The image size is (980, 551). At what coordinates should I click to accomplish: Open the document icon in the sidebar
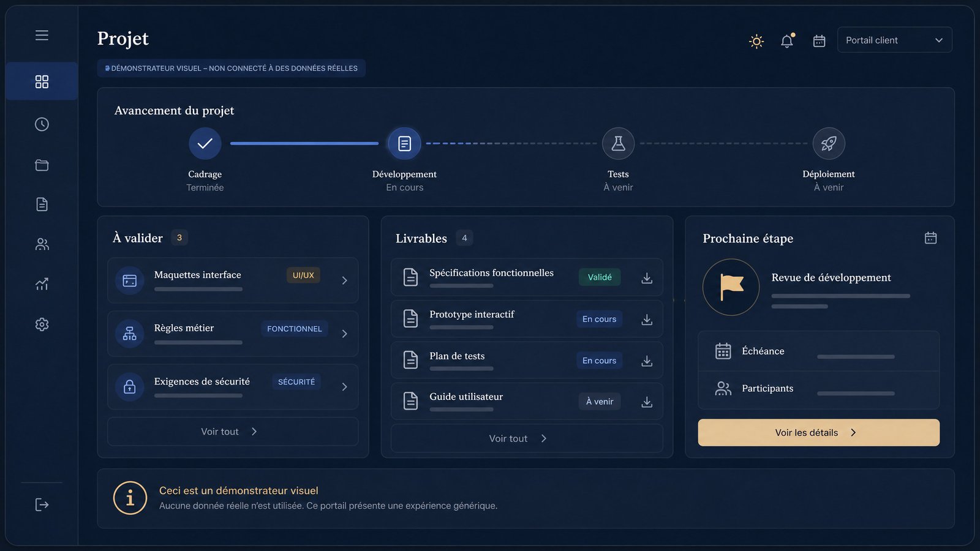[42, 204]
